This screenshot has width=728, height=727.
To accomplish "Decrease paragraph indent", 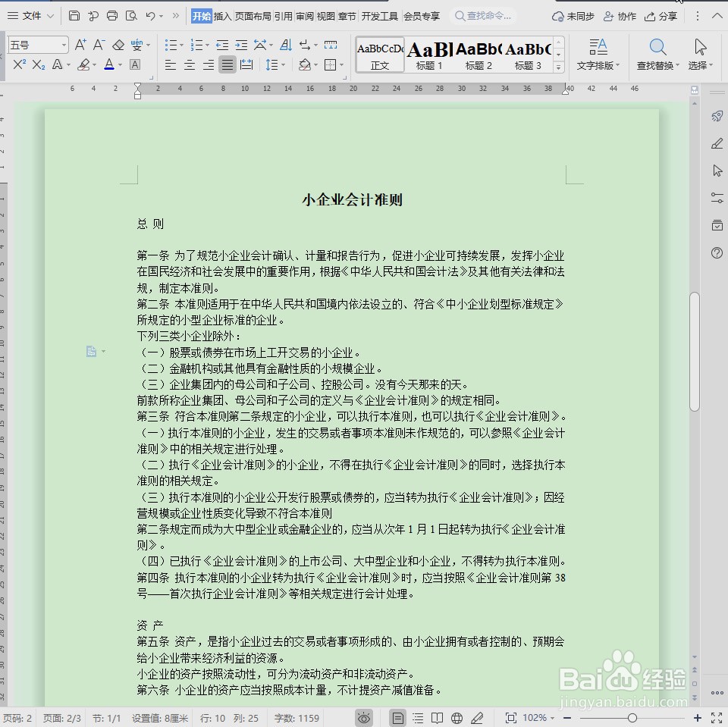I will (x=222, y=45).
